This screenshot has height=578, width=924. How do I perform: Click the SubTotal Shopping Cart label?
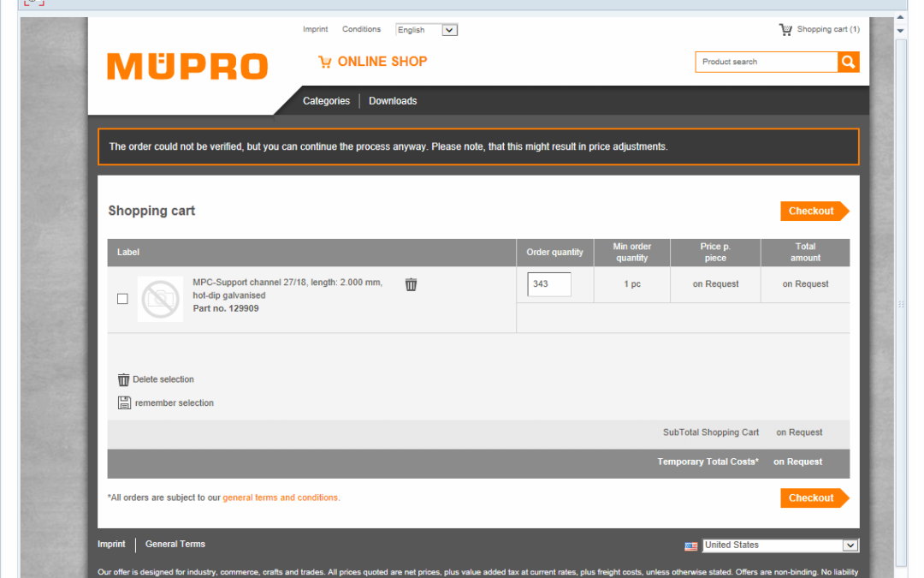click(x=711, y=432)
